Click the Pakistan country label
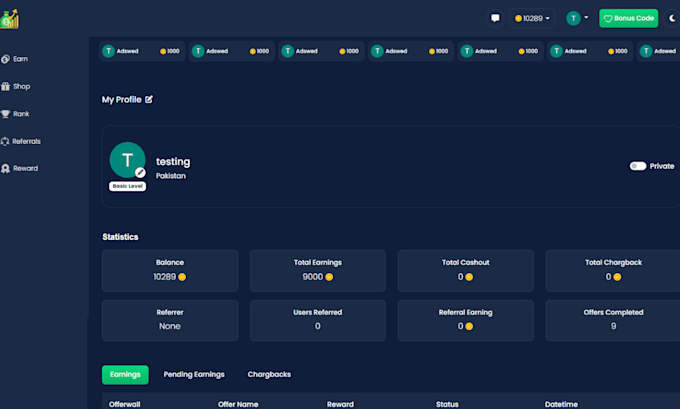 171,176
